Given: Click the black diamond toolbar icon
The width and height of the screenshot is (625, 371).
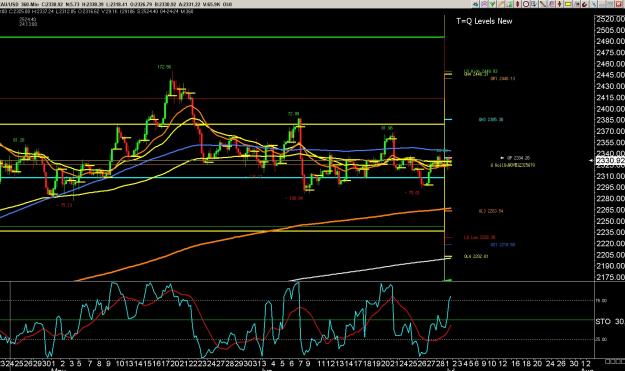Looking at the screenshot, I should (560, 4).
